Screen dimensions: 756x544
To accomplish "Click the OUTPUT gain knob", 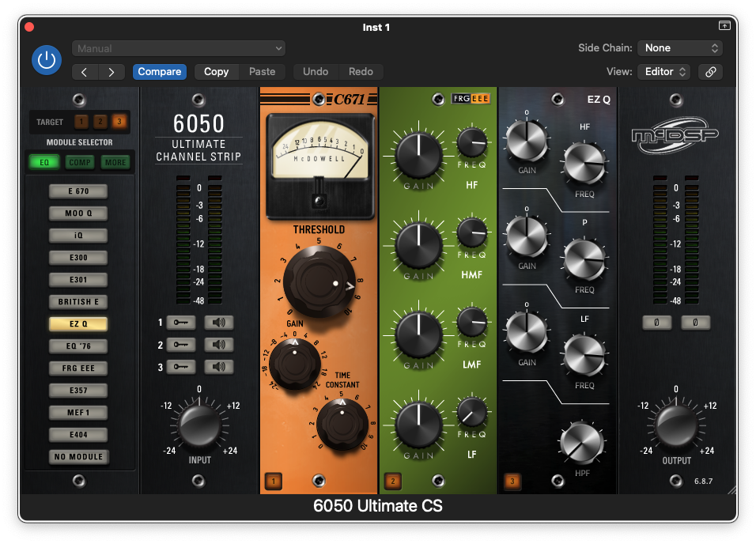I will (x=676, y=426).
